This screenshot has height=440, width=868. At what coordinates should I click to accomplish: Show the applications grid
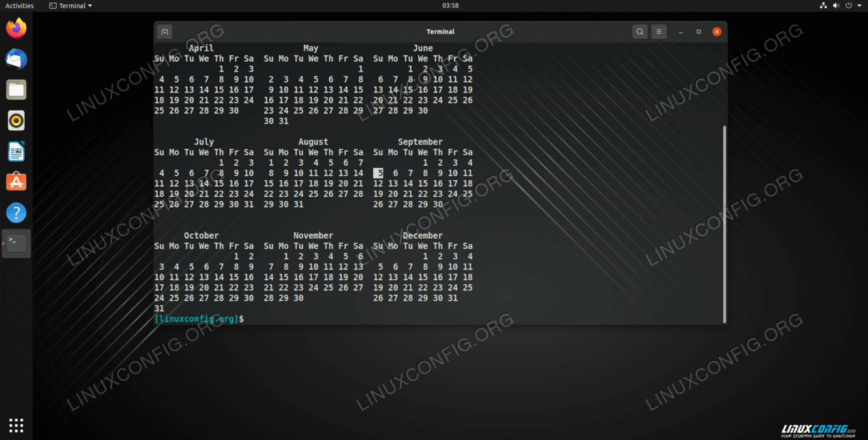pyautogui.click(x=16, y=425)
